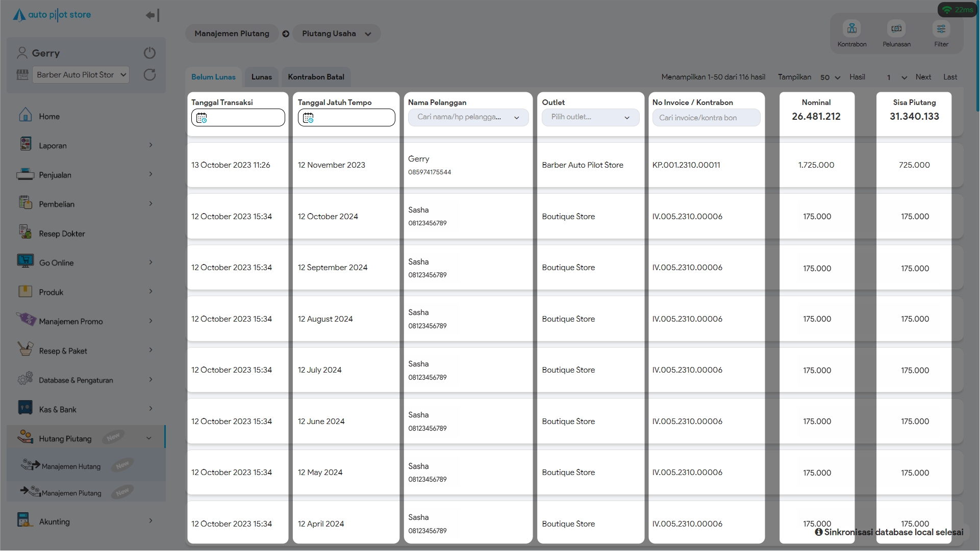The image size is (980, 551).
Task: Expand the Laporan sidebar menu
Action: click(85, 146)
